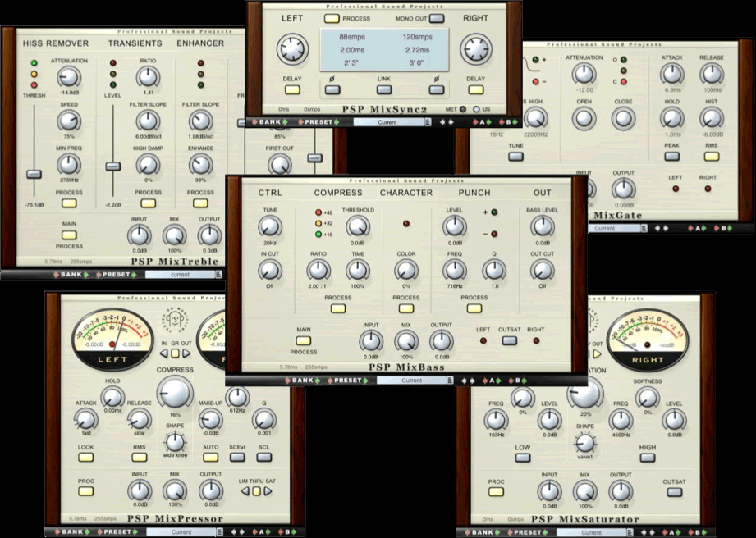Toggle LOW band button in MixSaturator

tap(523, 458)
